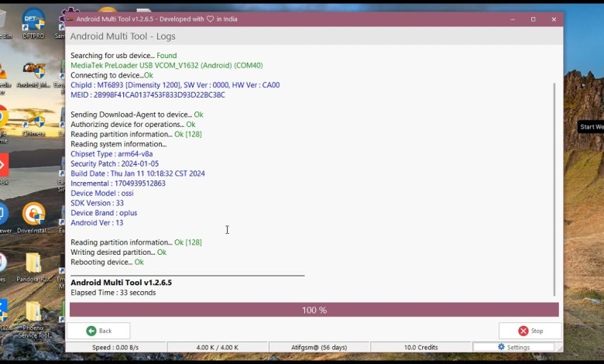Image resolution: width=604 pixels, height=364 pixels.
Task: Click the MEID line in the log
Action: [x=147, y=95]
